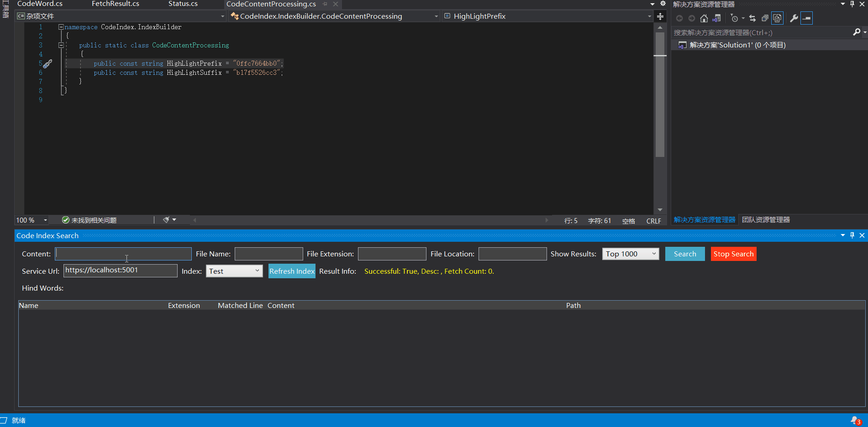Click the Home icon in Solution Explorer
This screenshot has height=427, width=868.
point(704,18)
